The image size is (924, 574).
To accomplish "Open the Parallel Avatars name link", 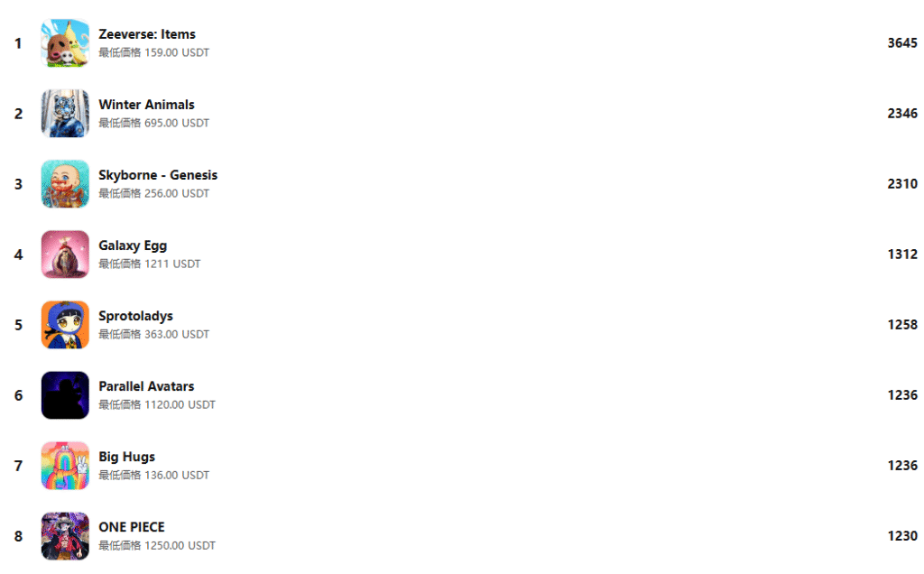I will tap(146, 386).
